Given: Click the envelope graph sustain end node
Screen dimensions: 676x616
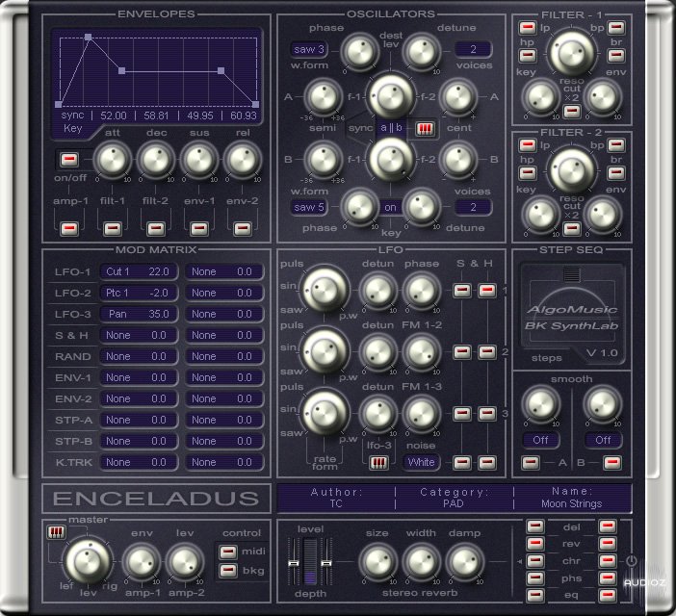Looking at the screenshot, I should 221,70.
